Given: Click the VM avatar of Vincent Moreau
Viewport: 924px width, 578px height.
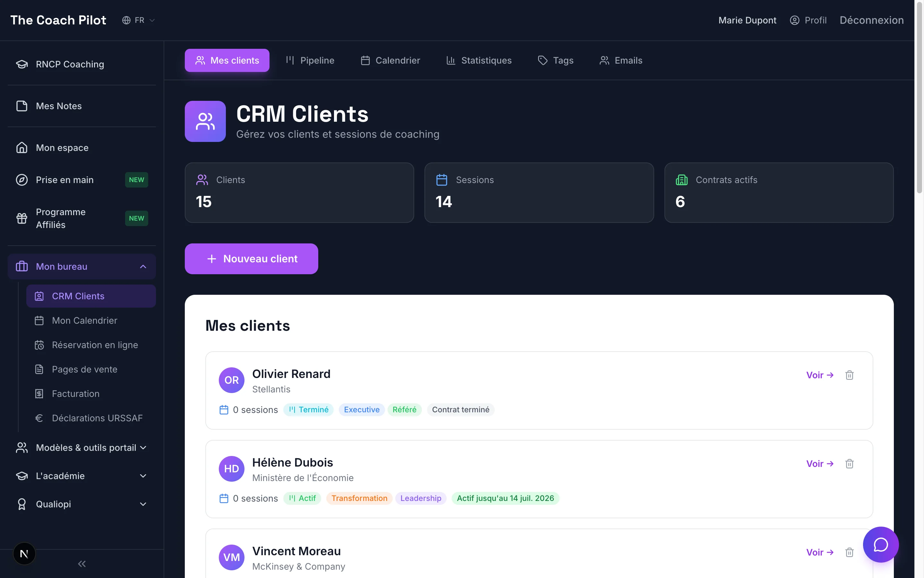Looking at the screenshot, I should point(231,557).
